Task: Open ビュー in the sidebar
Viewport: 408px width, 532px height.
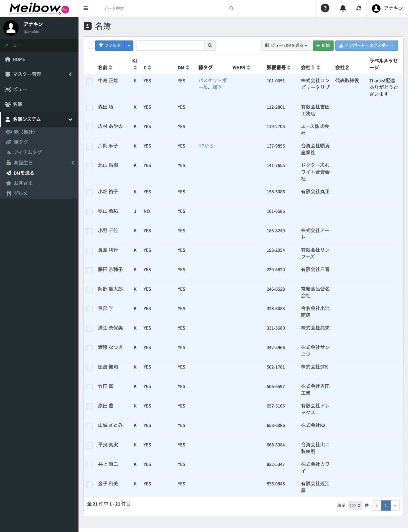Action: point(39,89)
